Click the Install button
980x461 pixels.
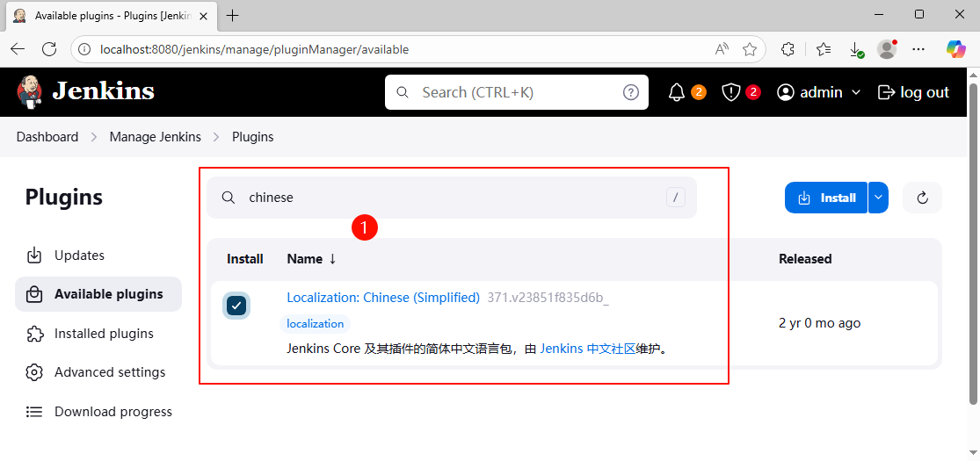tap(826, 198)
